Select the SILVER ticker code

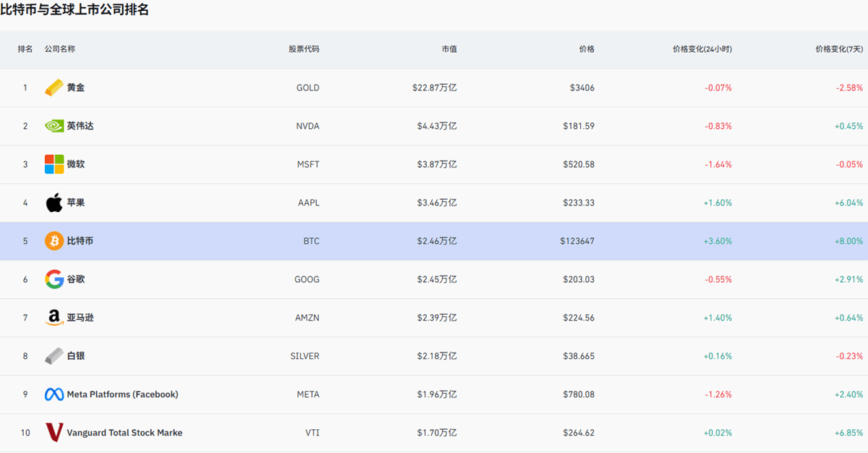coord(305,356)
